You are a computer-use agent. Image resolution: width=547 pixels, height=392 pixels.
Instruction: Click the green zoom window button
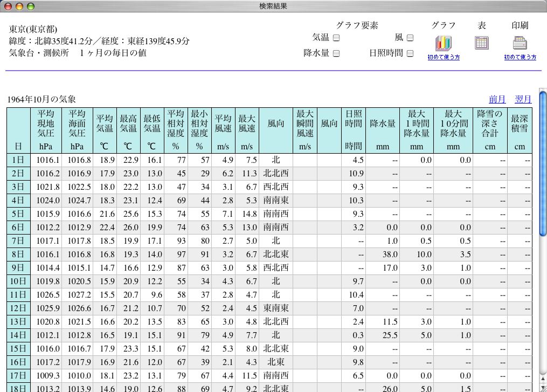(31, 6)
